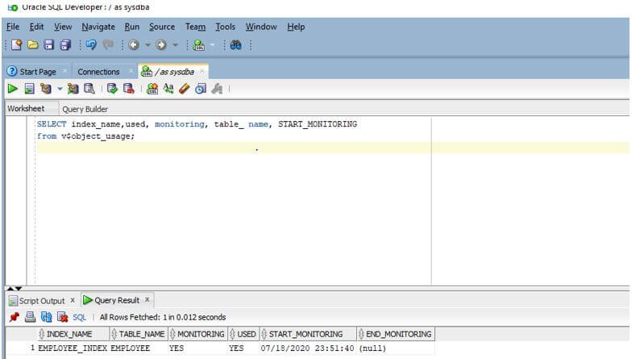
Task: Sort by the MONITORING column header
Action: pyautogui.click(x=197, y=334)
